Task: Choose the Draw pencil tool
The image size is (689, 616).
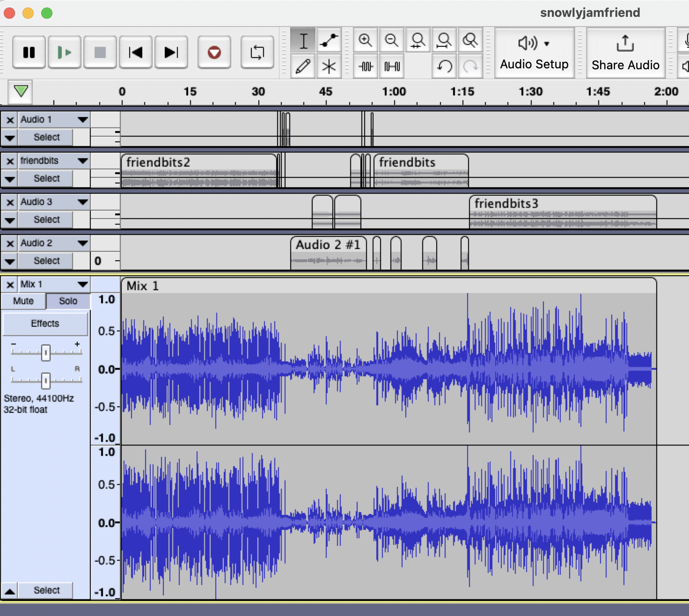Action: (303, 66)
